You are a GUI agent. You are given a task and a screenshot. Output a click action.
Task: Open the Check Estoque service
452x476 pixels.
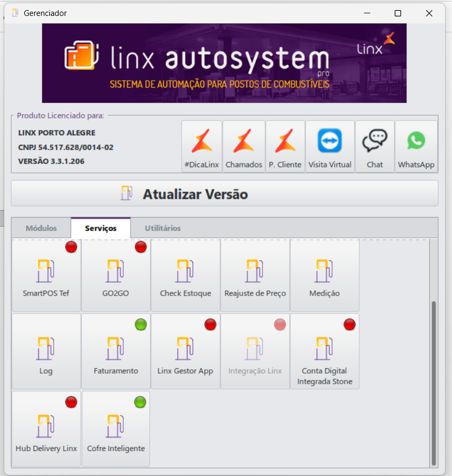pos(186,275)
